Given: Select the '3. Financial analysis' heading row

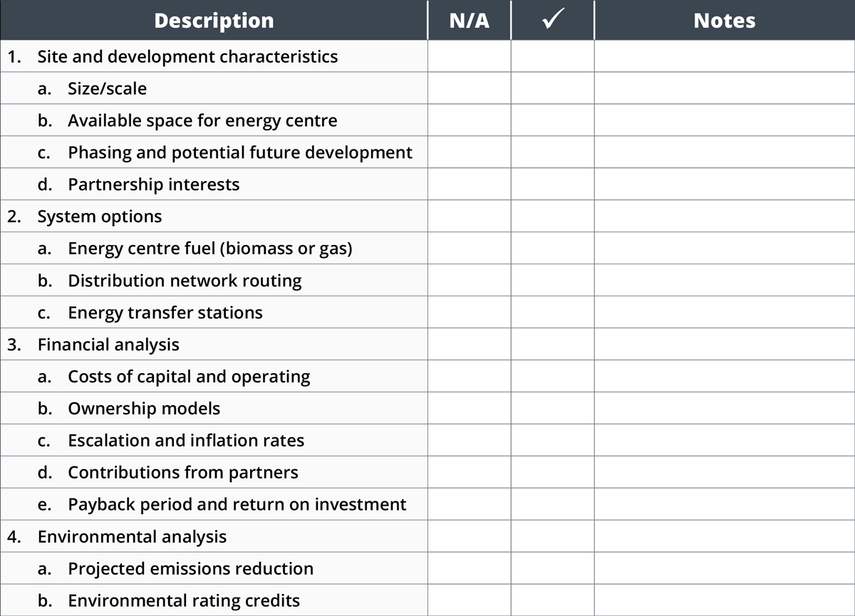Looking at the screenshot, I should click(x=427, y=344).
